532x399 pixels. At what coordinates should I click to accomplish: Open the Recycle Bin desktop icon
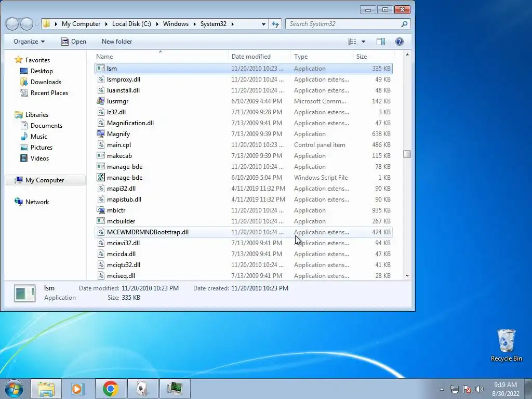pos(506,345)
